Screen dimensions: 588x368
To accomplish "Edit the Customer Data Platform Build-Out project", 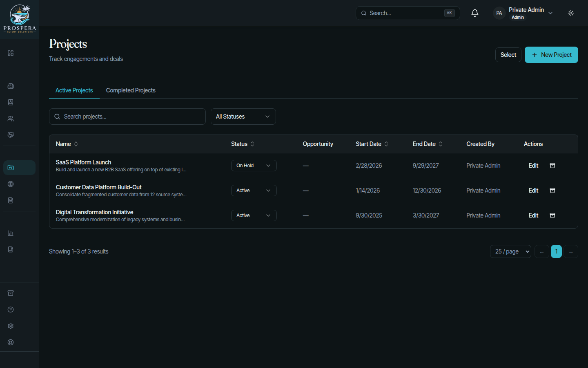I will pyautogui.click(x=533, y=191).
